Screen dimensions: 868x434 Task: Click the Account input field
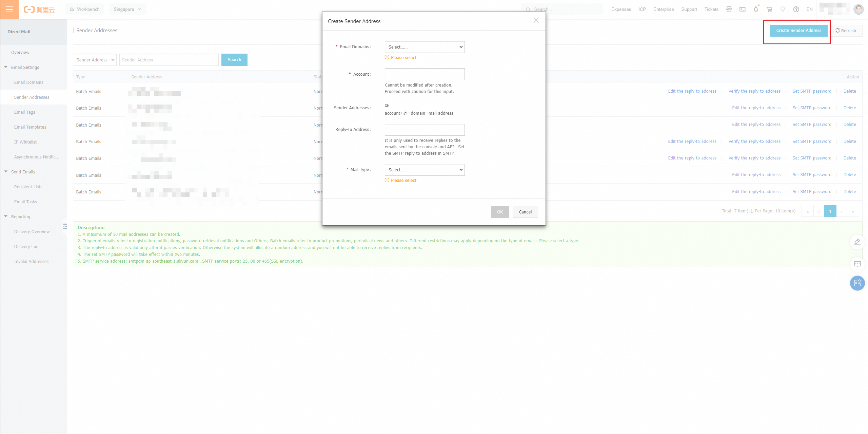(425, 74)
